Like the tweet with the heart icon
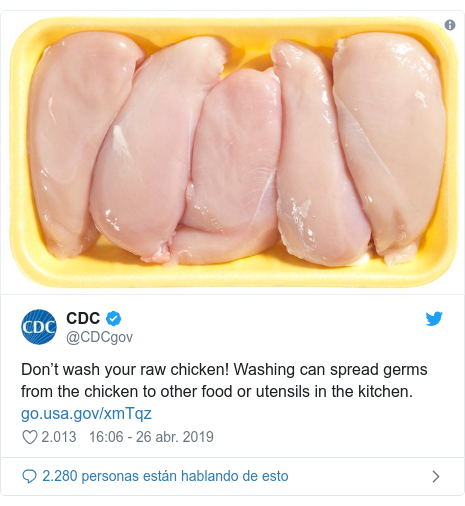The height and width of the screenshot is (506, 465). pos(29,437)
